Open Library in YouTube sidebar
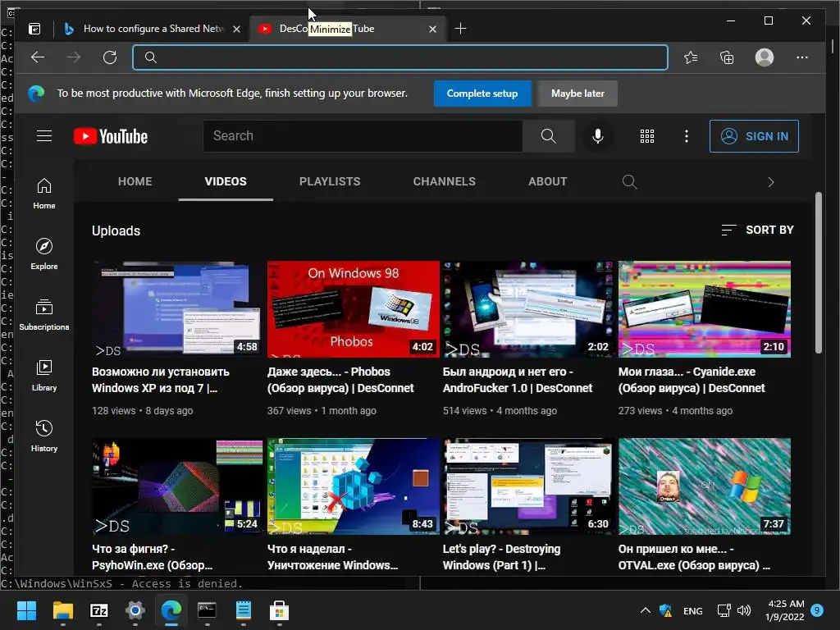The width and height of the screenshot is (840, 630). 44,375
